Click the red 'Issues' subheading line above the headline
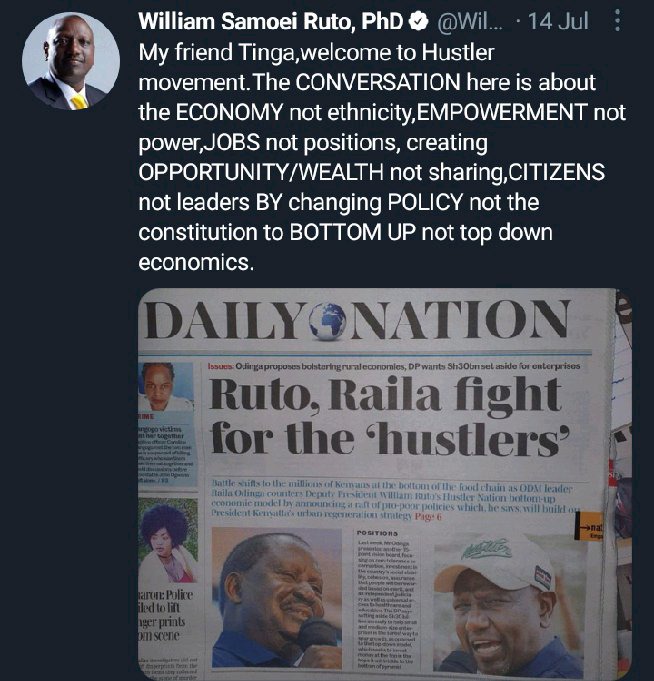 [x=394, y=367]
